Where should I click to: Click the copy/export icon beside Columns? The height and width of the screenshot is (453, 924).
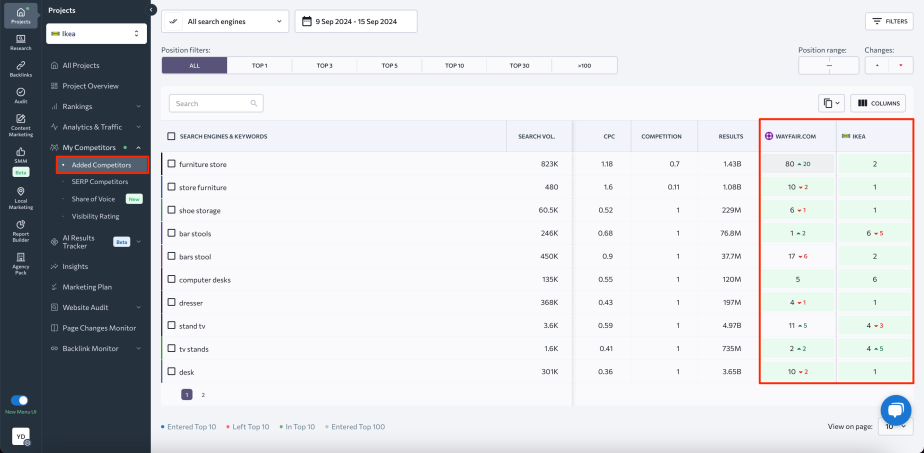coord(831,103)
